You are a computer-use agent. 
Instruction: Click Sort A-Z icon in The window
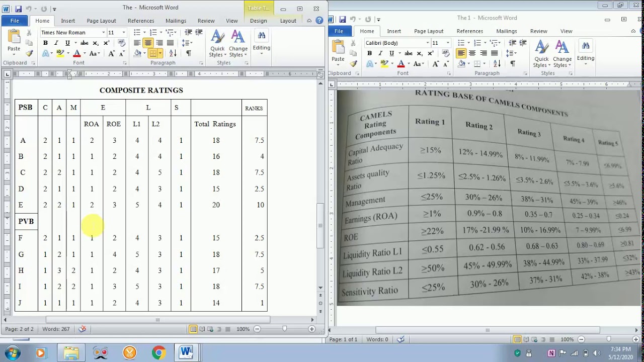coord(173,53)
